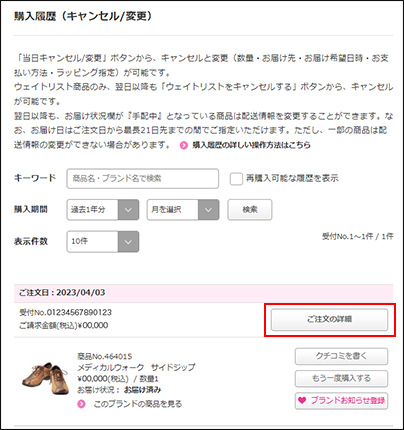Viewport: 404px width, 430px height.
Task: Click ブランドお知らせ登録 button
Action: [341, 400]
